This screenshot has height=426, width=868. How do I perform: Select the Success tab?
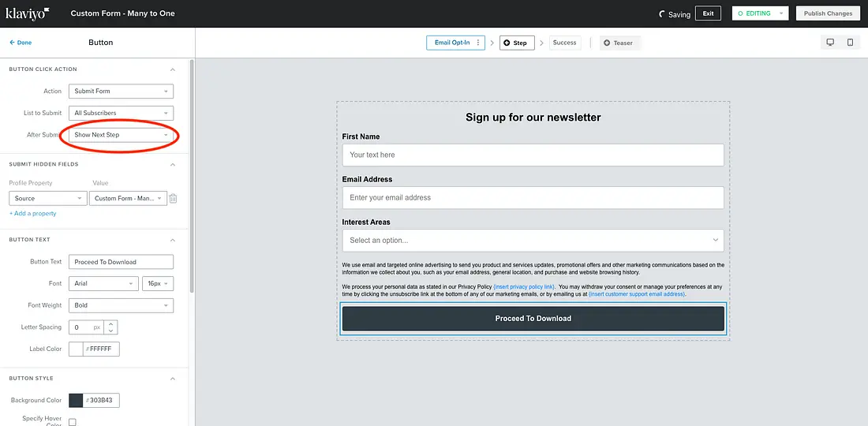564,43
